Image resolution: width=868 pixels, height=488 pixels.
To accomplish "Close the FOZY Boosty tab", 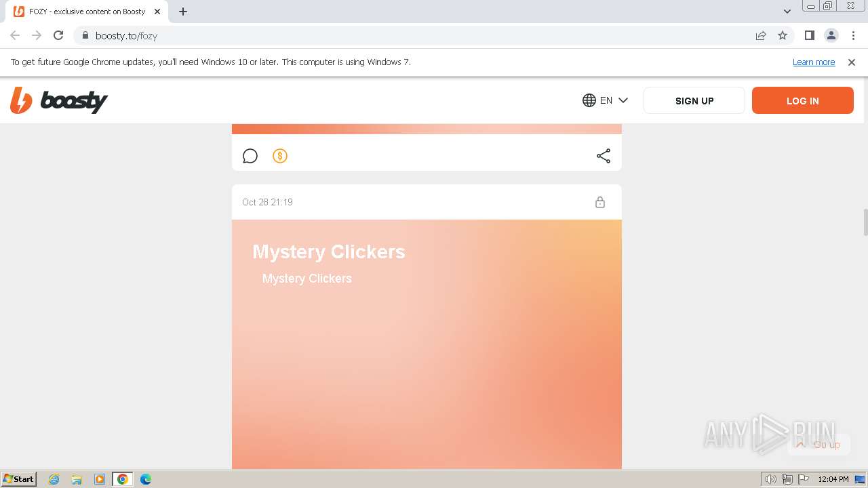I will pos(157,12).
